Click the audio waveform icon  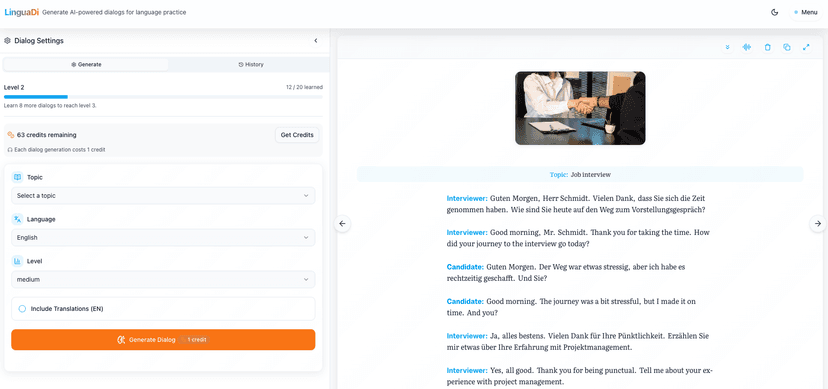pyautogui.click(x=747, y=47)
